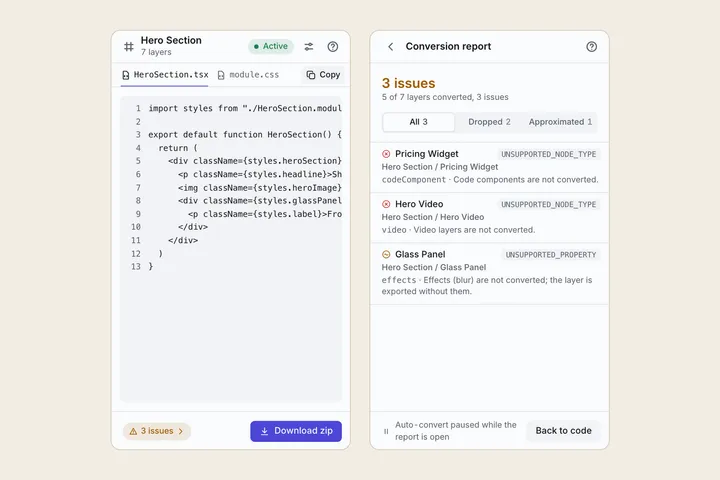
Task: Click the Glass Panel warning icon
Action: [x=386, y=254]
